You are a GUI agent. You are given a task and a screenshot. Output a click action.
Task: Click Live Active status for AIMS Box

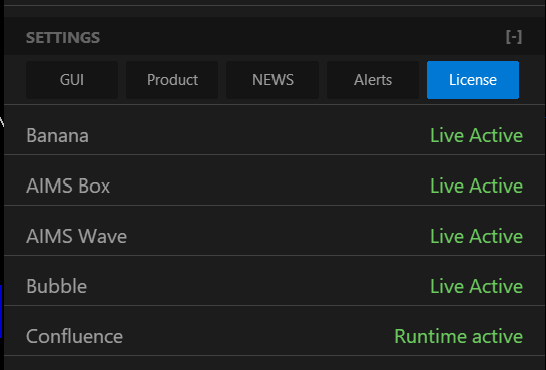[x=476, y=186]
